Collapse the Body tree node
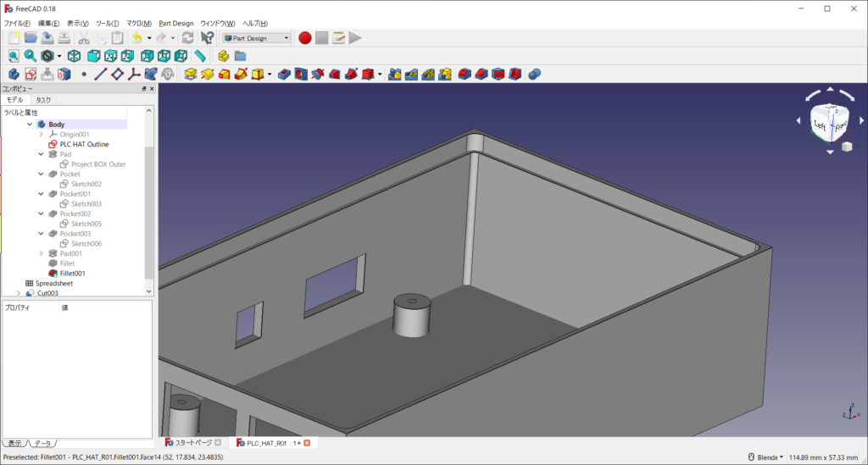The image size is (868, 465). pos(30,125)
